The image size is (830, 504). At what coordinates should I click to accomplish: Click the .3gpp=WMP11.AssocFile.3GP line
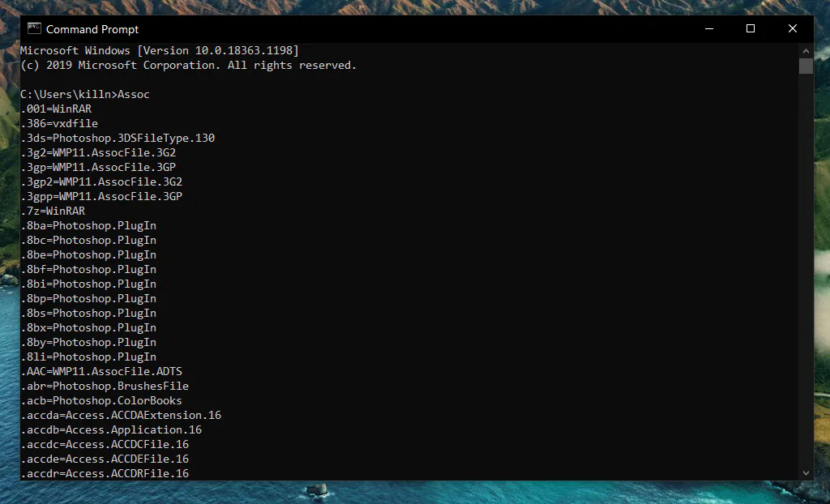[101, 196]
